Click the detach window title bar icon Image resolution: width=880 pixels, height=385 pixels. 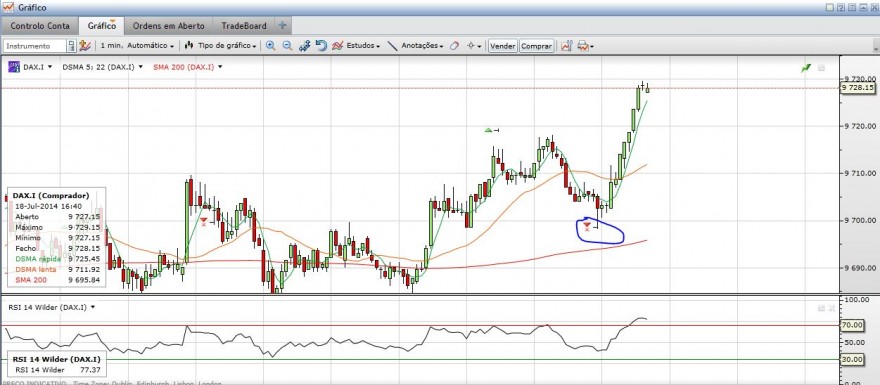click(851, 7)
